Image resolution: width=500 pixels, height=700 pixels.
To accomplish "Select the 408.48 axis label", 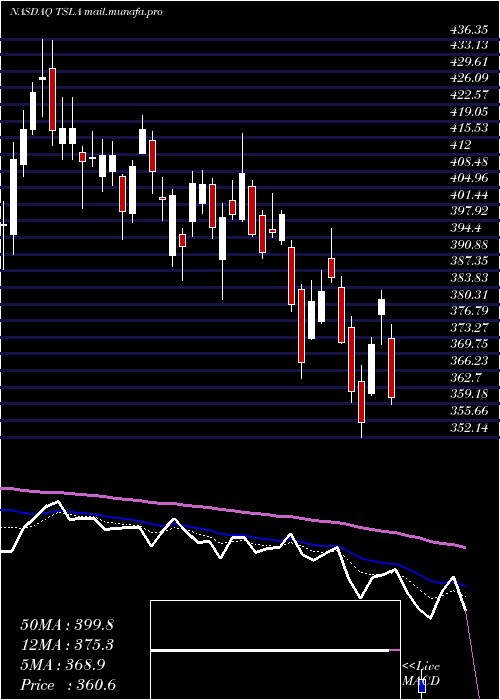I will tap(469, 161).
